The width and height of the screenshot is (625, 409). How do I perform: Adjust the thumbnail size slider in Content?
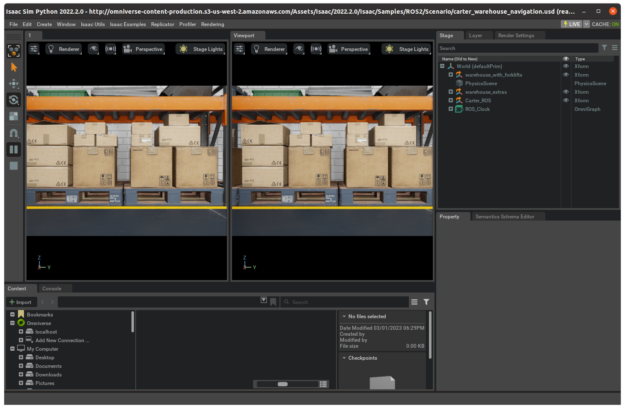(x=287, y=384)
